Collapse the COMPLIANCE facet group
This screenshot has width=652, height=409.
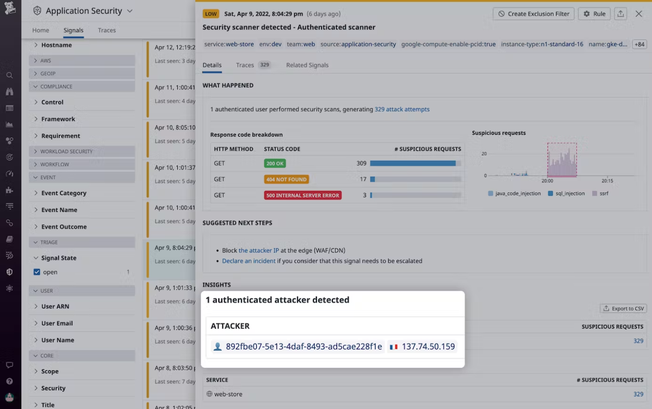pos(82,86)
